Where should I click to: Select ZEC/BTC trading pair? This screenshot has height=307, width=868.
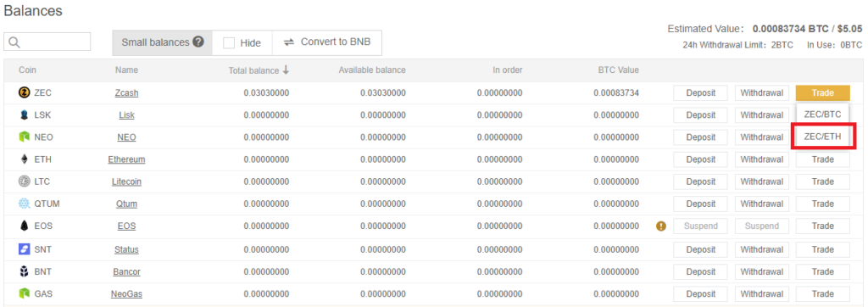(822, 114)
